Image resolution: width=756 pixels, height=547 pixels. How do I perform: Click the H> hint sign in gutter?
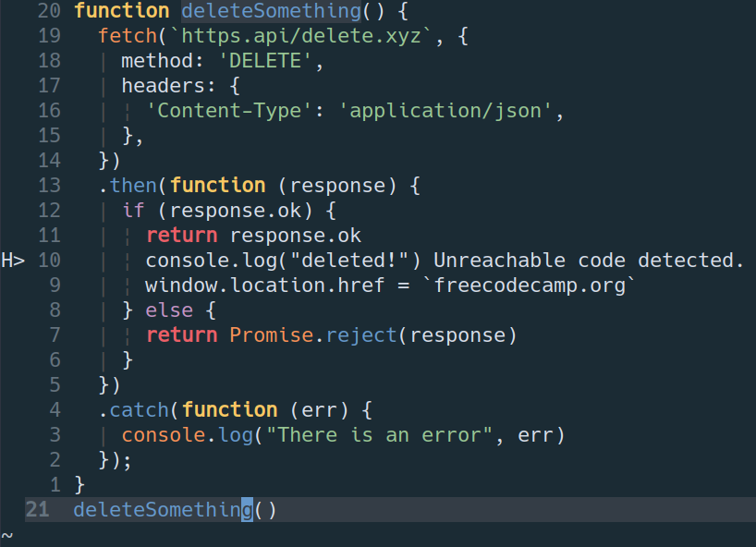click(x=13, y=260)
